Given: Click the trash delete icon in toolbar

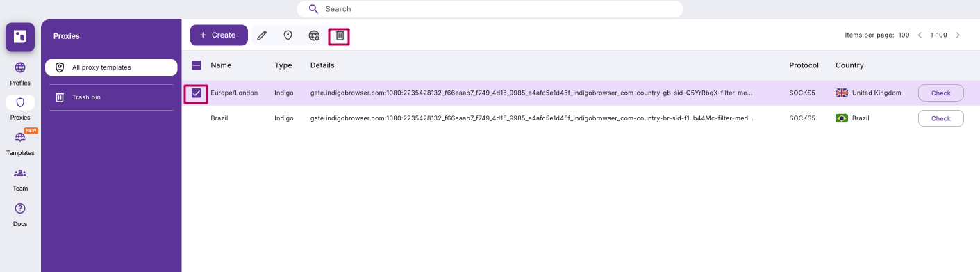Looking at the screenshot, I should [340, 35].
